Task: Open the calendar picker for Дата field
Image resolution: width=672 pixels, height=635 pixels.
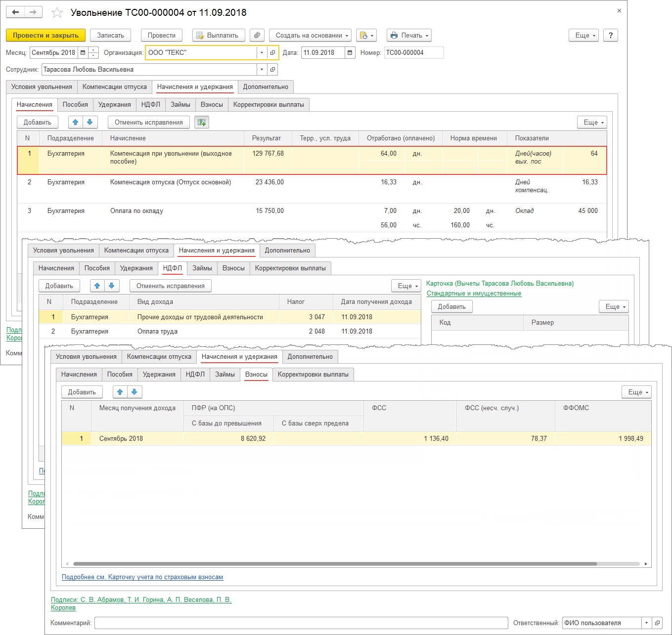Action: point(351,52)
